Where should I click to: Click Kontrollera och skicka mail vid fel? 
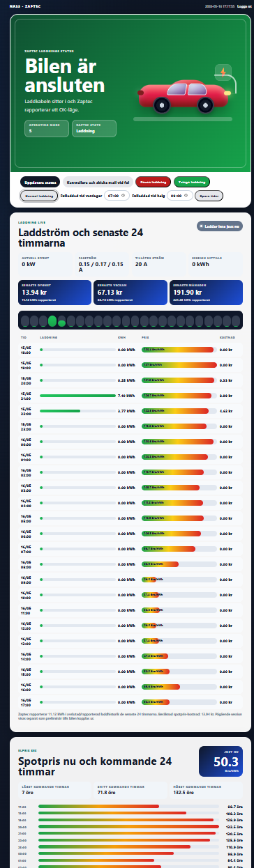coord(98,182)
